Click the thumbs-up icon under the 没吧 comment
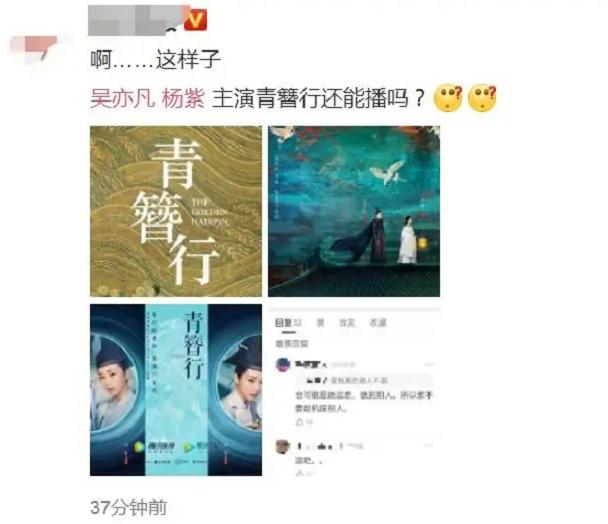This screenshot has height=524, width=608. (x=299, y=472)
